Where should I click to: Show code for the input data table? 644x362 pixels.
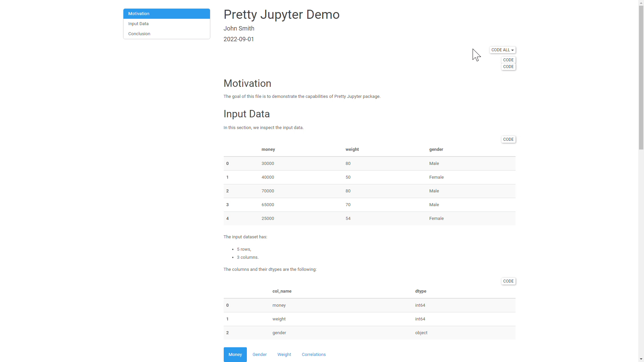click(x=508, y=139)
